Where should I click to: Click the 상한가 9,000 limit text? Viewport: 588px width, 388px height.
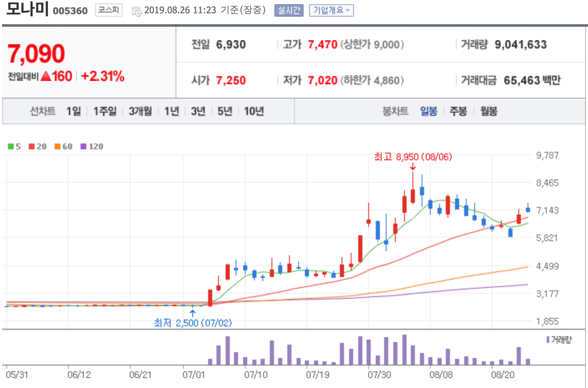[x=372, y=45]
